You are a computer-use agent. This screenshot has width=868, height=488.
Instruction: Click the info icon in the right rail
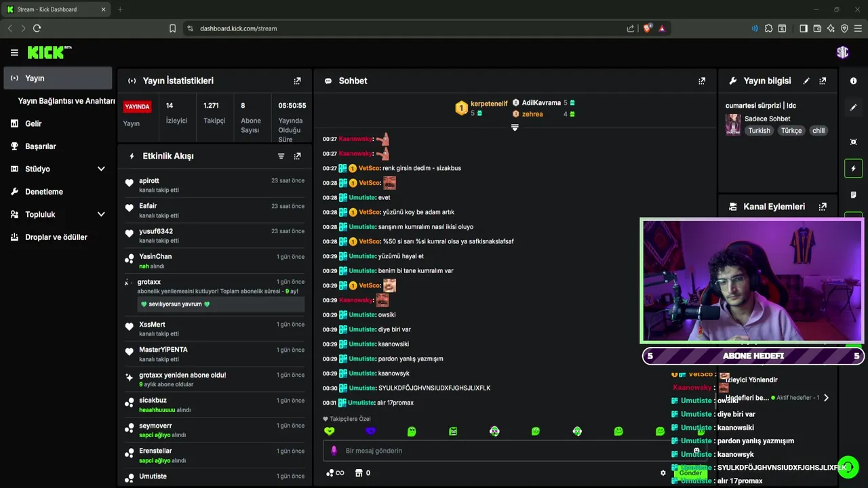853,81
